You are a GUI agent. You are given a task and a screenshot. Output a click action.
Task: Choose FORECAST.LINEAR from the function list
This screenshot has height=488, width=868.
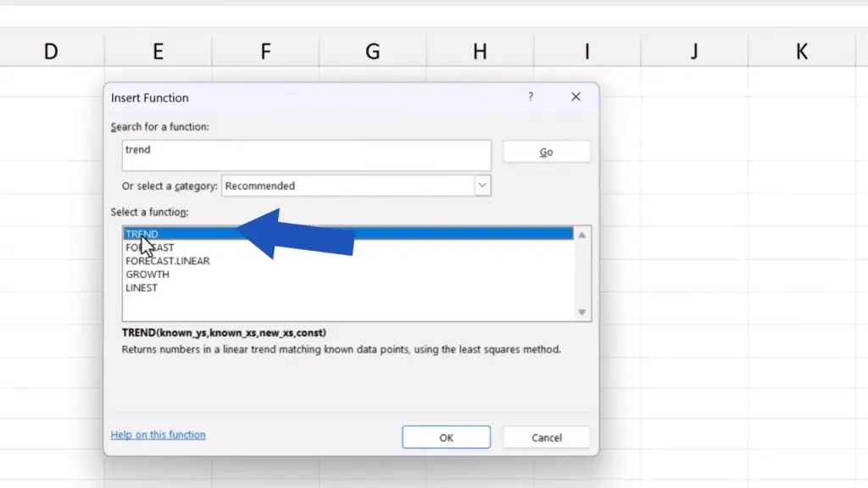click(x=168, y=261)
